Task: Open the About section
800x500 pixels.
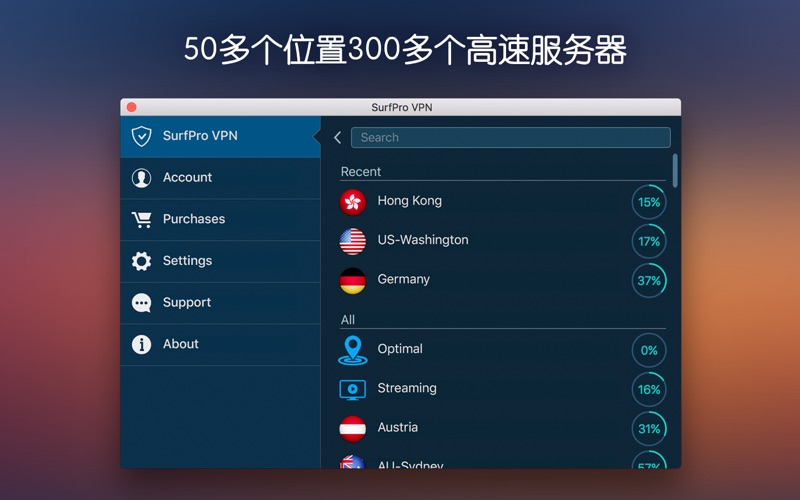Action: pos(220,344)
